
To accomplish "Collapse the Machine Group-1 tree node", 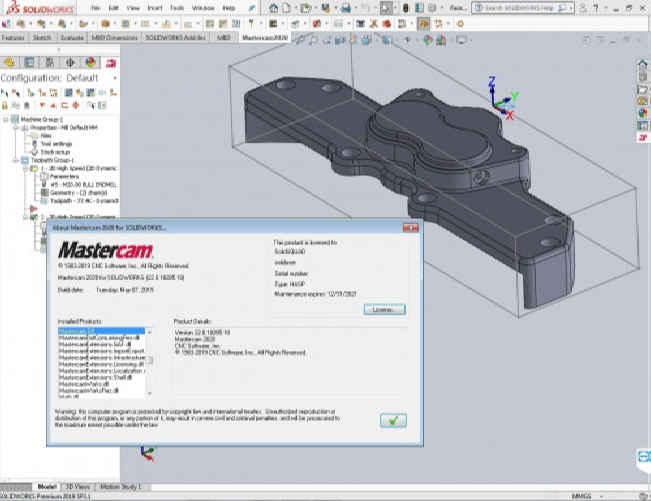I will pos(5,121).
